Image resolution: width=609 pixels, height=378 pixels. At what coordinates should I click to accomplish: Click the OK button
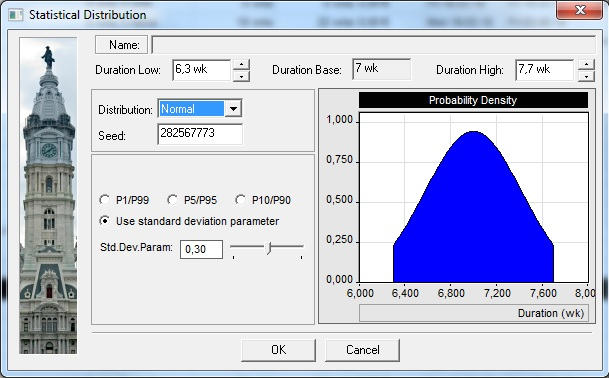(x=278, y=350)
